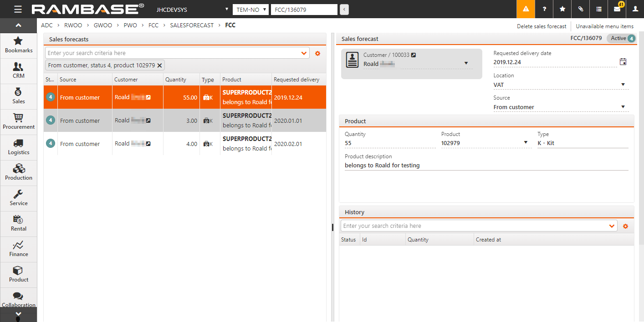Open the Service module in sidebar
This screenshot has height=322, width=644.
pyautogui.click(x=19, y=197)
